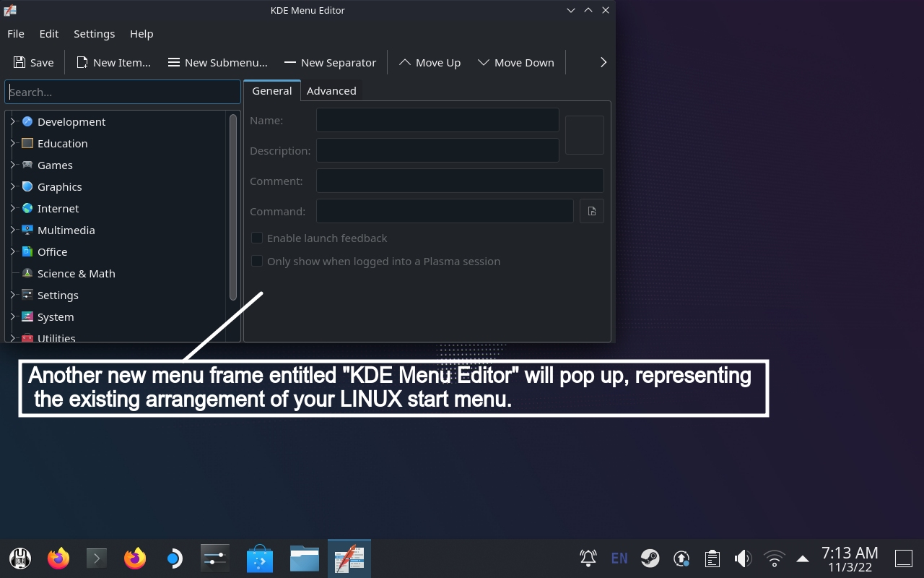Toggle Enable launch feedback checkbox
This screenshot has height=578, width=924.
257,238
